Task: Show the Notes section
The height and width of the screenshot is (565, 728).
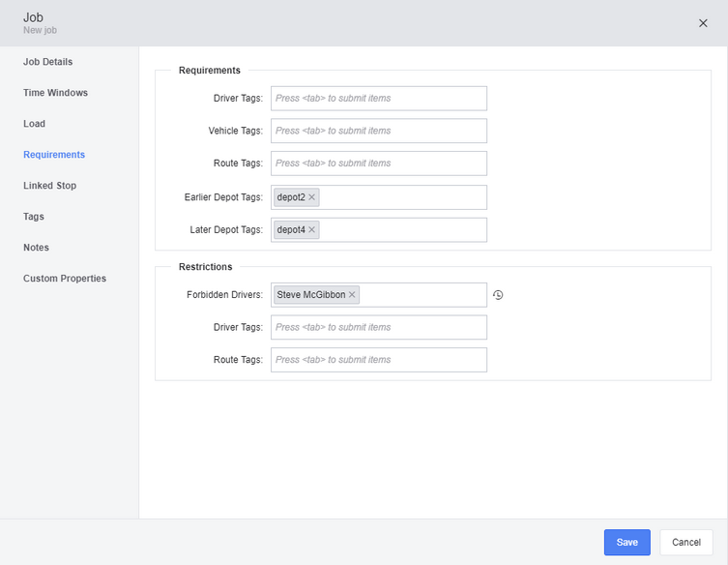Action: point(36,248)
